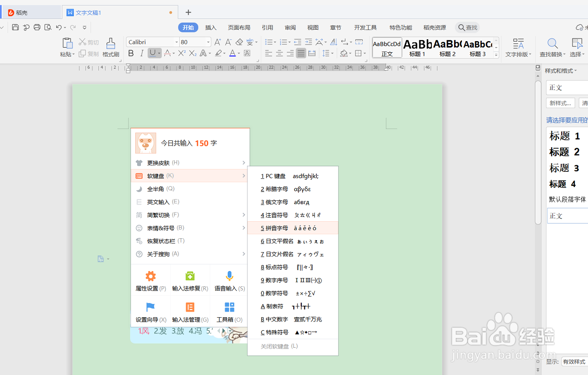
Task: Click the increase indent icon
Action: tap(308, 42)
